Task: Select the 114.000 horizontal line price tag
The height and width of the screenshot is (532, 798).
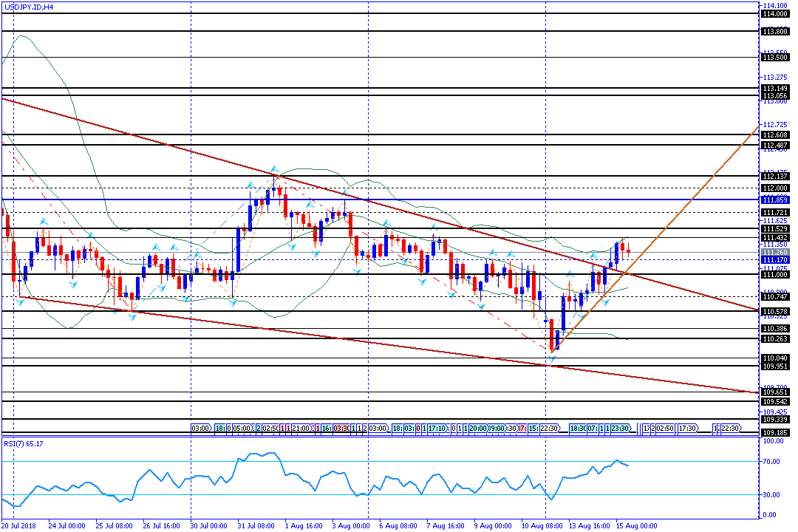Action: pos(774,14)
